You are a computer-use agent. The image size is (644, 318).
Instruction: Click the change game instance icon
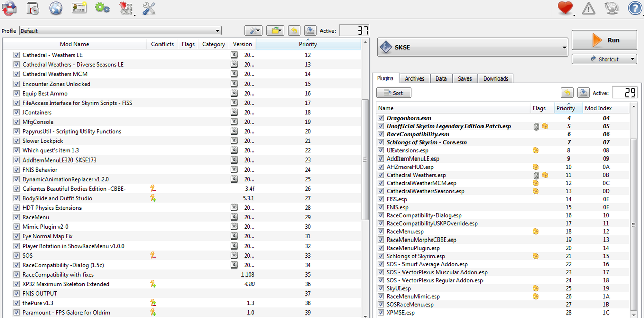pos(9,8)
